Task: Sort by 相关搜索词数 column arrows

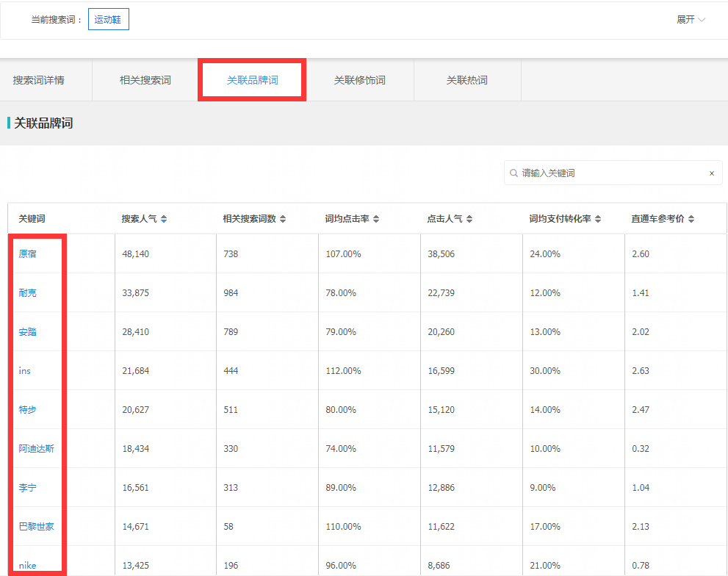Action: [283, 219]
